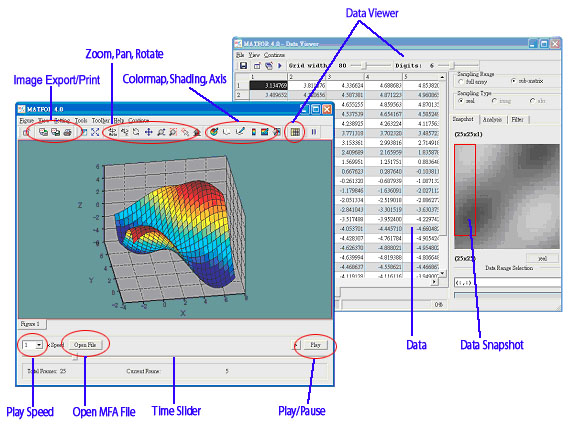Image resolution: width=570 pixels, height=427 pixels.
Task: Click the printer icon in the MATFOR toolbar
Action: coord(67,132)
